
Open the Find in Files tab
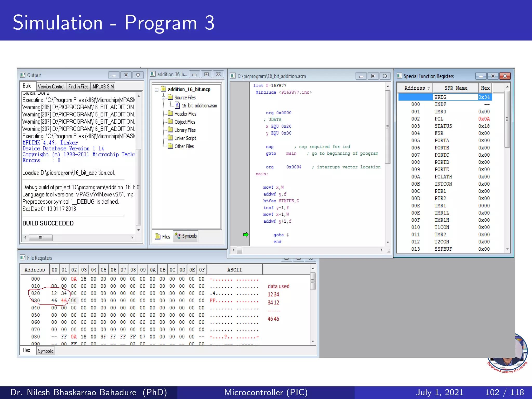point(78,87)
